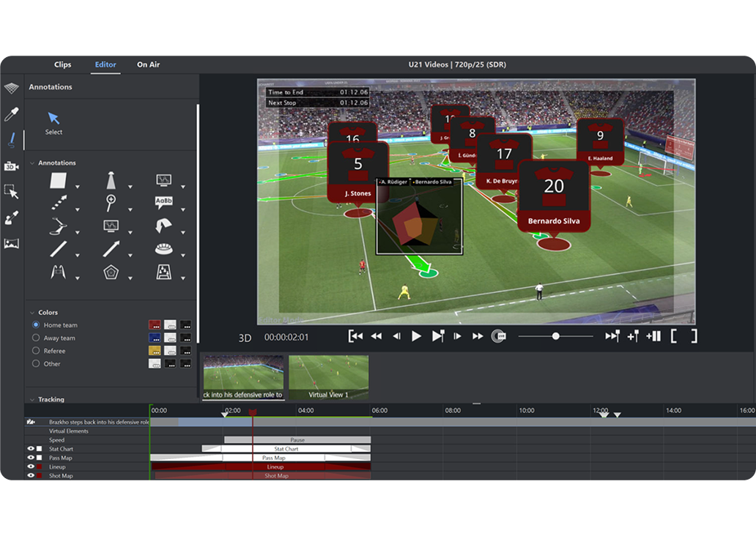Expand the Tracking section
The image size is (756, 536).
coord(32,400)
